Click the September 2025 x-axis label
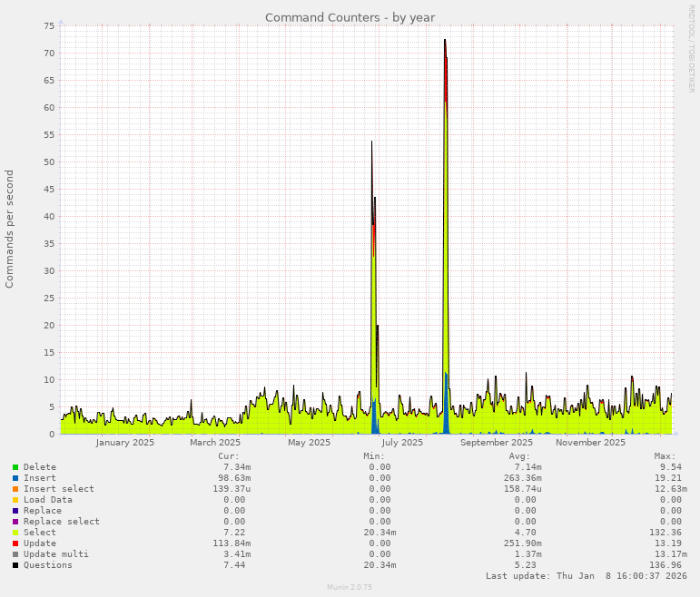The image size is (700, 597). [x=497, y=443]
